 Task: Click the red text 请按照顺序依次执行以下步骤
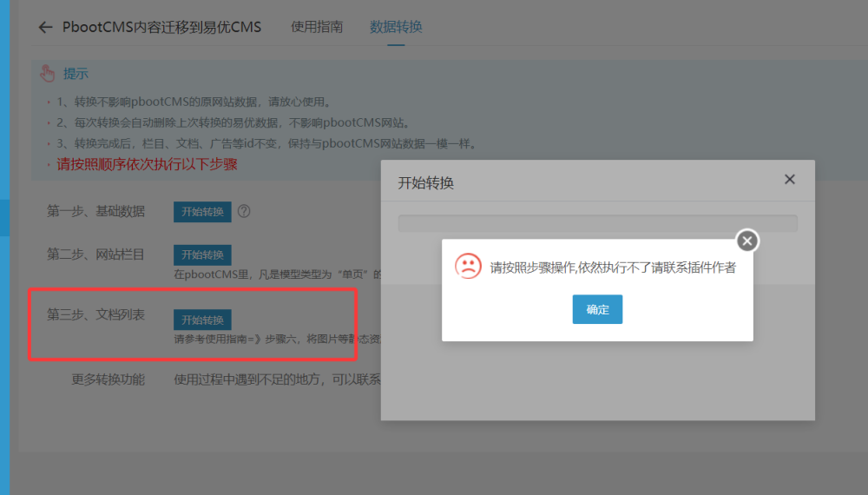point(147,164)
